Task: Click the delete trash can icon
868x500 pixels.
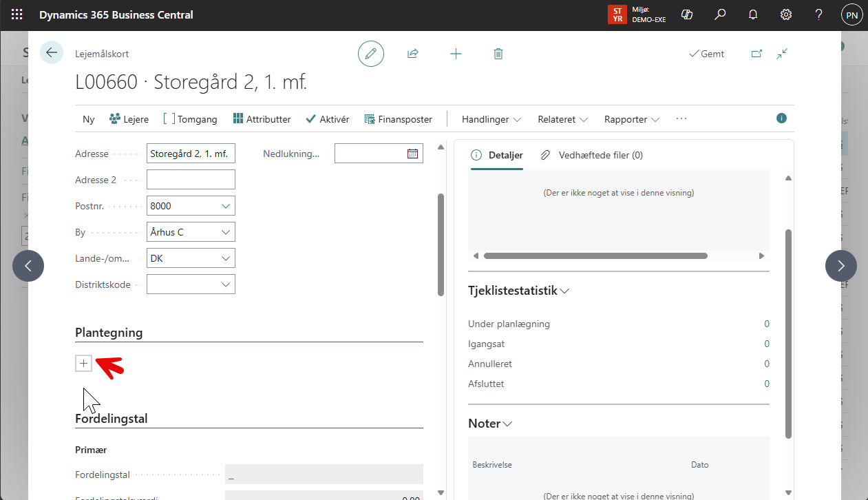Action: [x=498, y=54]
